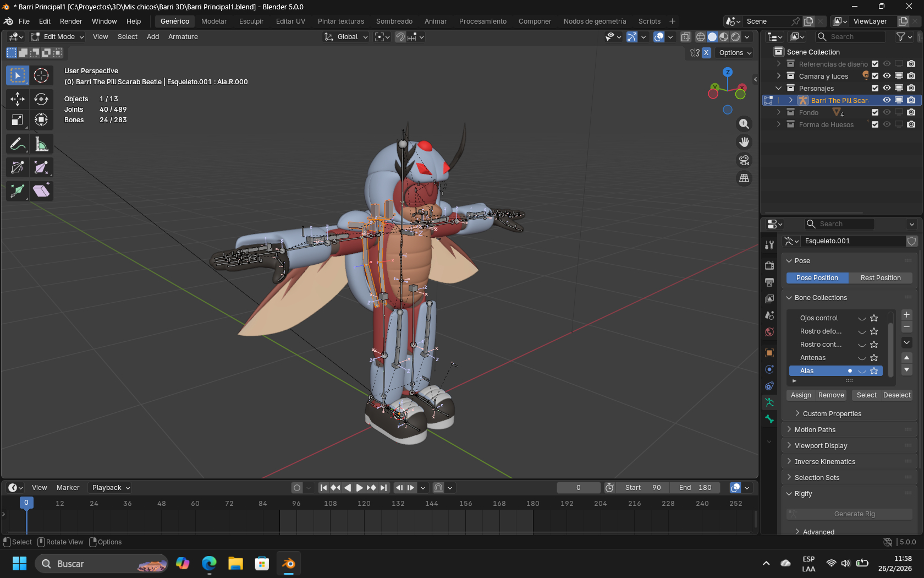Click the pan view hand icon
The width and height of the screenshot is (924, 578).
(x=744, y=142)
